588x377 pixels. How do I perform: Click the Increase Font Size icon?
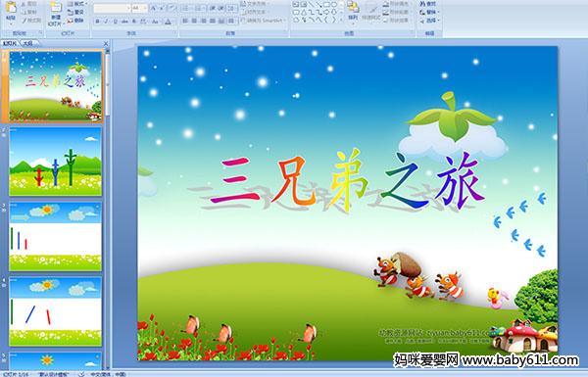154,8
